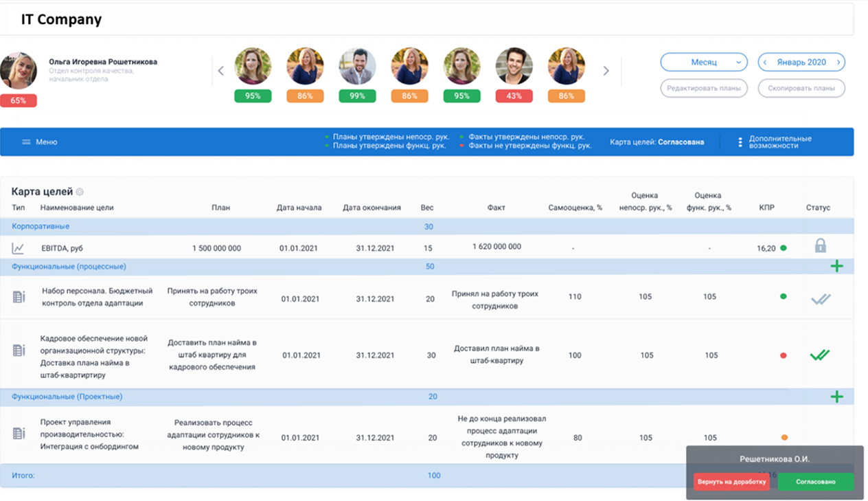The height and width of the screenshot is (501, 868).
Task: Open the Меню hamburger menu
Action: (x=39, y=142)
